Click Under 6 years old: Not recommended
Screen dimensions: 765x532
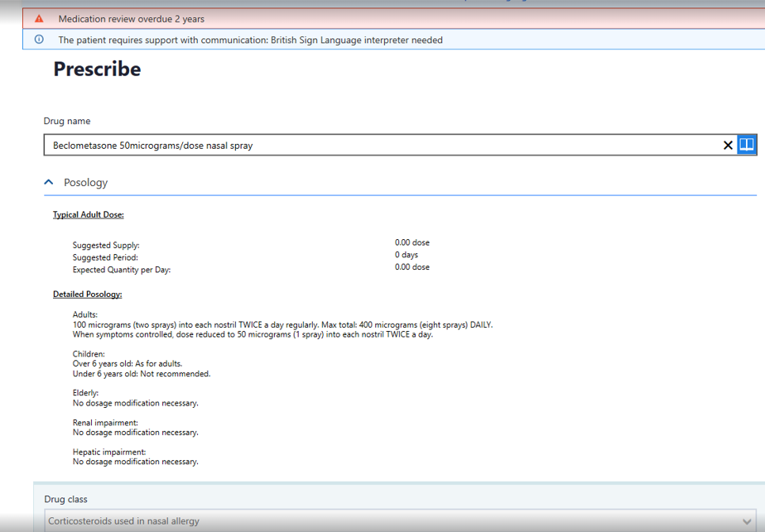142,373
